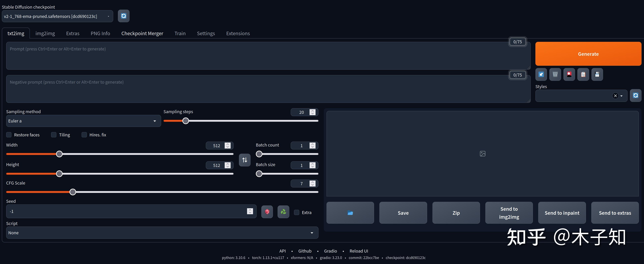Open the Sampling method dropdown

(83, 121)
